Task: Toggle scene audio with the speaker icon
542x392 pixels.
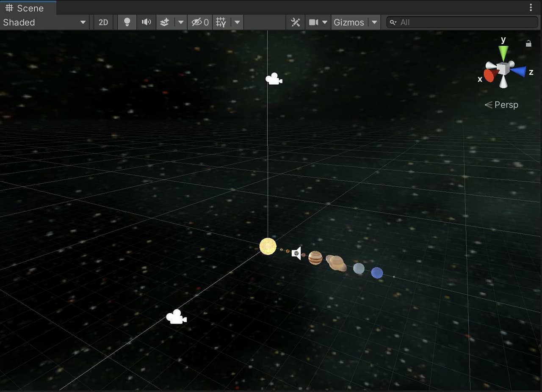Action: pos(146,22)
